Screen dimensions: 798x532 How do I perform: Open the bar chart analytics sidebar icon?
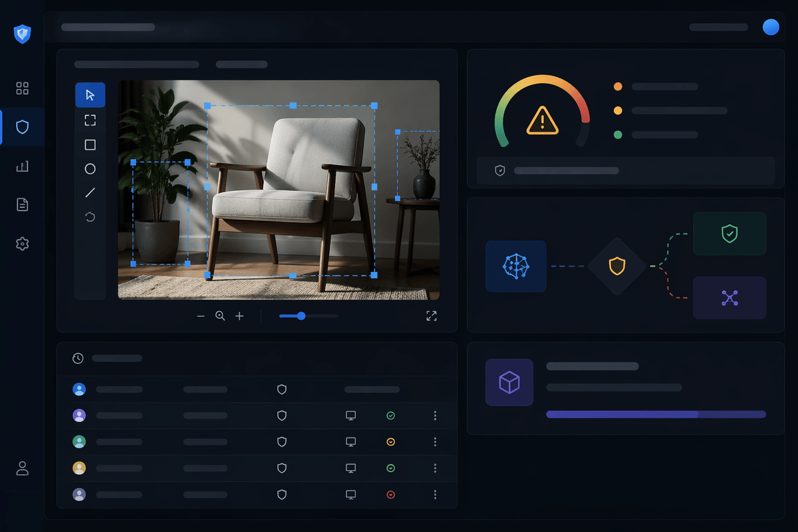pos(23,166)
